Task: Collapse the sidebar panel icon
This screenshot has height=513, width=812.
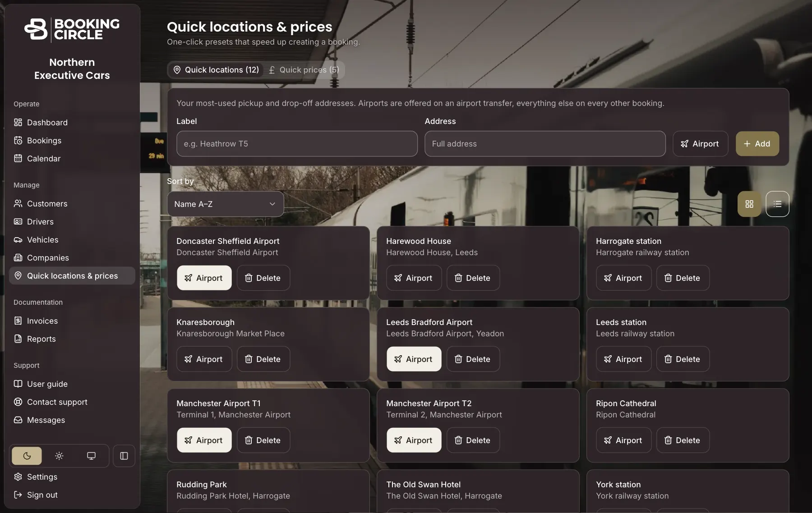Action: pos(124,456)
